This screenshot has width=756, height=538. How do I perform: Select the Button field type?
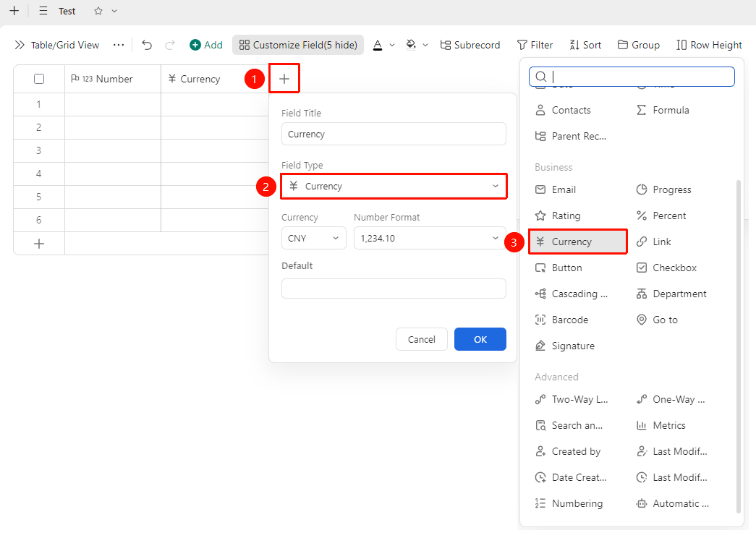[x=558, y=268]
